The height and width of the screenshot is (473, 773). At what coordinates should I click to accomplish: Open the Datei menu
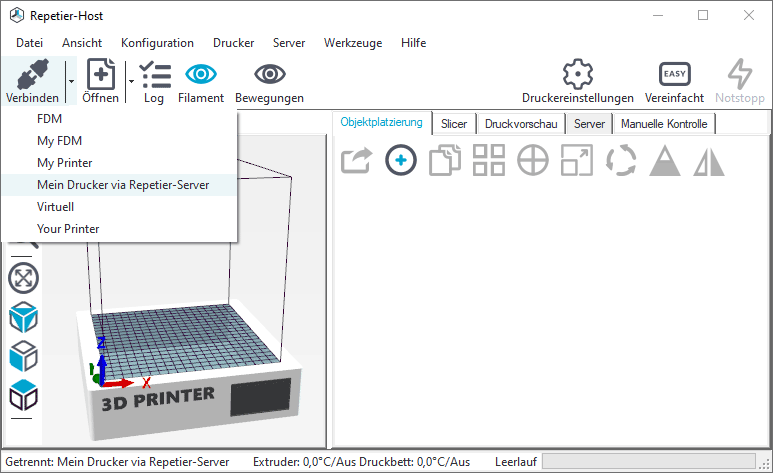(x=30, y=43)
